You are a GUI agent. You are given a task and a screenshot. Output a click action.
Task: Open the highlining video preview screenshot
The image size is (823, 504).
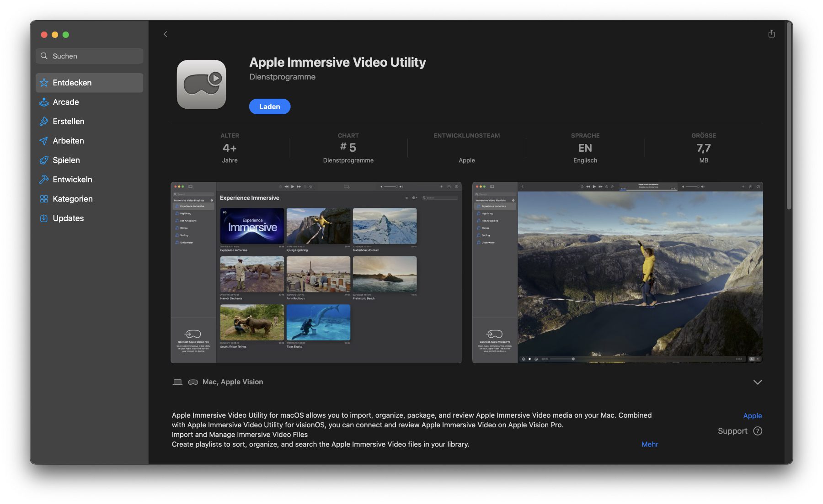(x=617, y=272)
